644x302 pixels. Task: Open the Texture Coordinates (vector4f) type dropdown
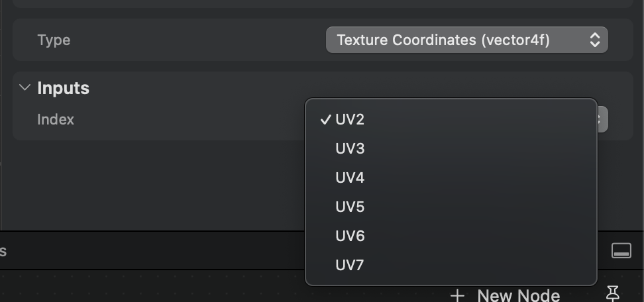[x=467, y=40]
